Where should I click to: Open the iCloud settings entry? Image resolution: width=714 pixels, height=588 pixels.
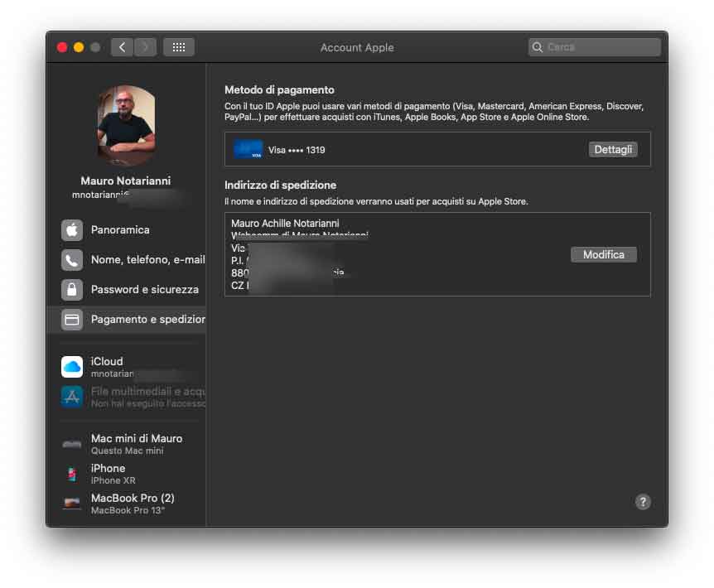pyautogui.click(x=127, y=367)
